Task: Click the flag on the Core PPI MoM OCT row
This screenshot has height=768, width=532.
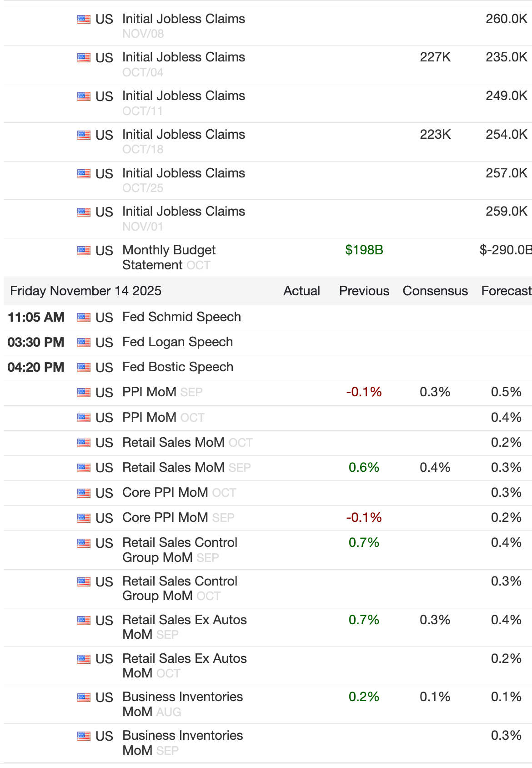Action: pos(84,493)
